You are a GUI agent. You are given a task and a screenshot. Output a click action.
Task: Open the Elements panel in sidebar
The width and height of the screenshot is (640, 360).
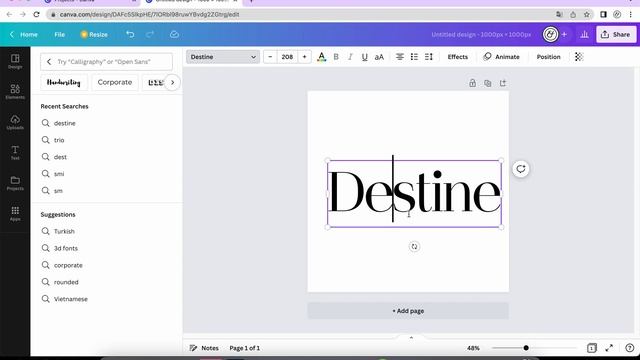(15, 91)
